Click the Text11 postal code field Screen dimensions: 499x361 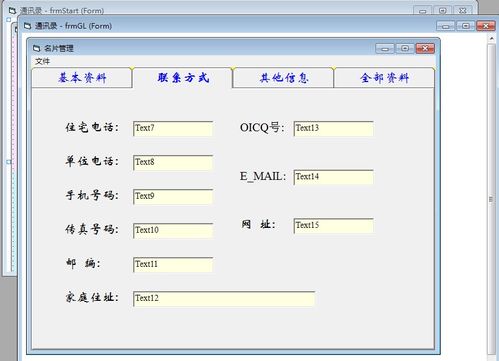click(173, 264)
